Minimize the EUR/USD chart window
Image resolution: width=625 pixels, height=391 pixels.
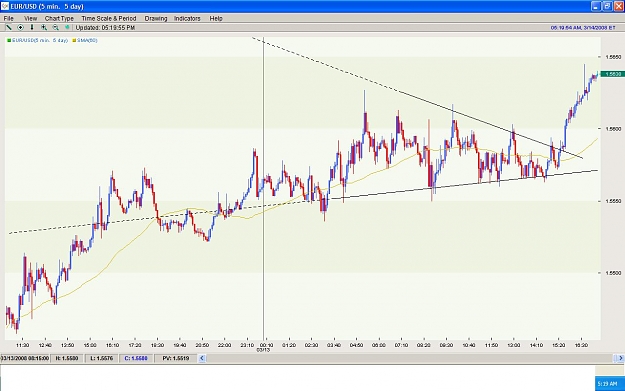pos(596,6)
